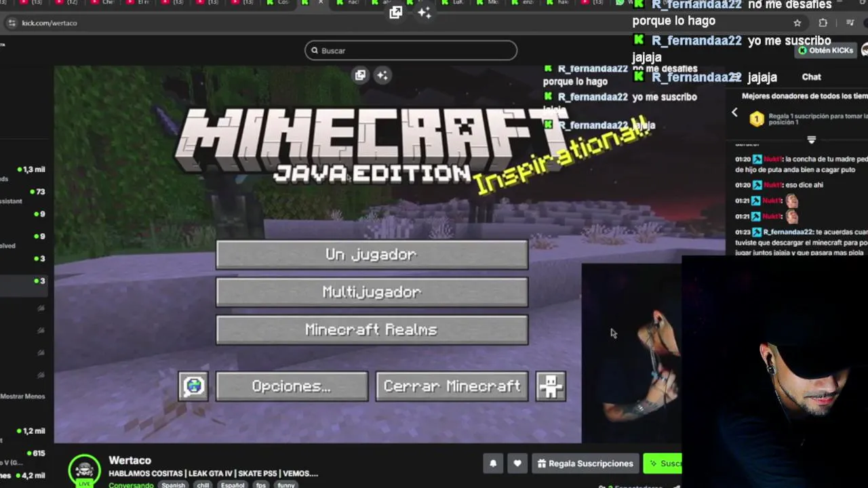Image resolution: width=868 pixels, height=488 pixels.
Task: Click the Obtén KICKs button
Action: point(825,50)
